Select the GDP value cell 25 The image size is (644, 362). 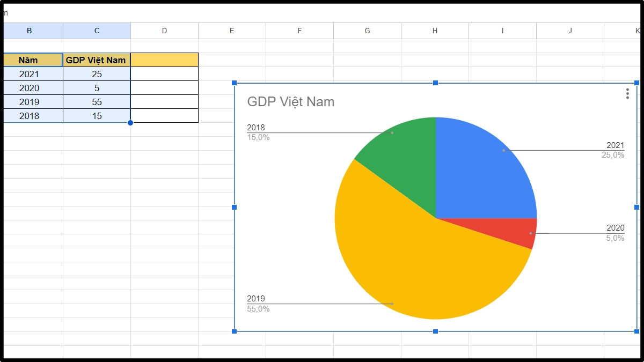97,74
